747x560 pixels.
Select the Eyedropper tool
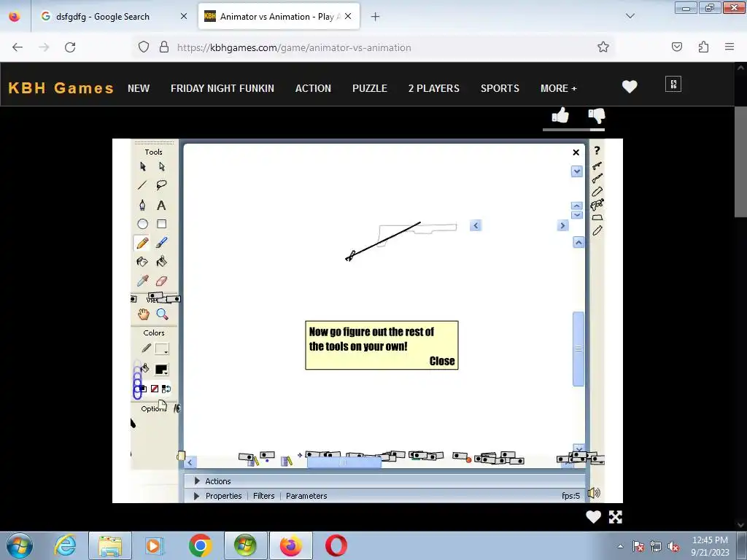pyautogui.click(x=142, y=281)
